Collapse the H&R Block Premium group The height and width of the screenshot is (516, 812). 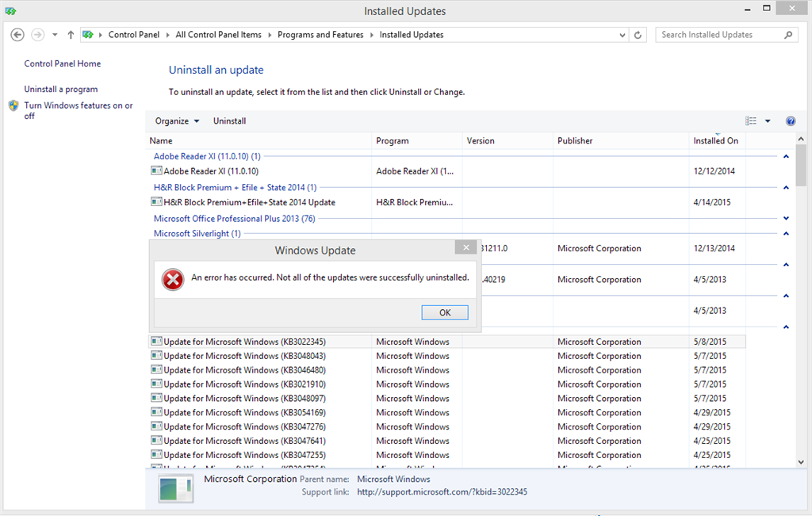tap(786, 187)
